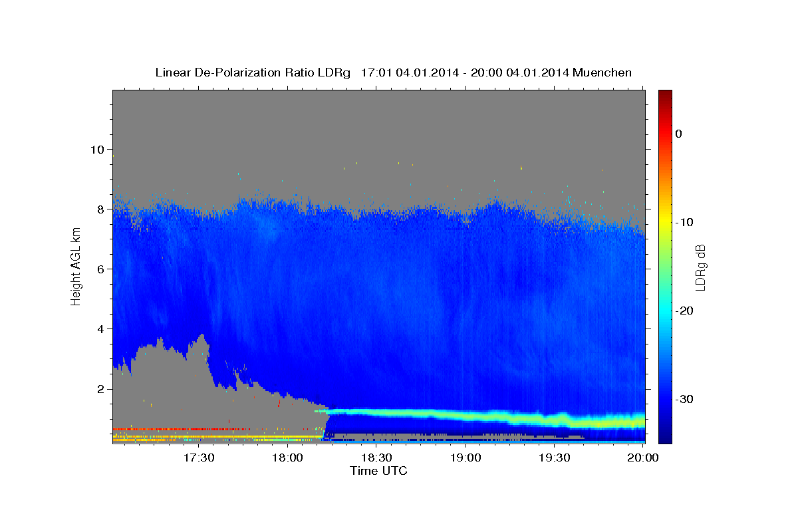Click the colorbar value -10
This screenshot has width=798, height=532.
[x=684, y=222]
